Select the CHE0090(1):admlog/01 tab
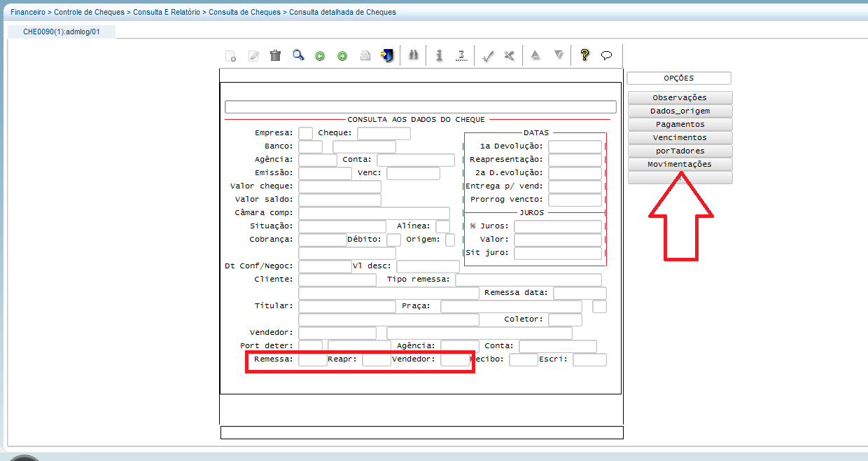The image size is (868, 461). (61, 32)
